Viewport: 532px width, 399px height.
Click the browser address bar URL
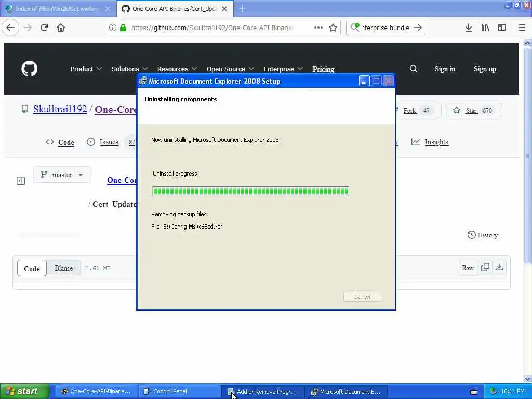point(212,28)
